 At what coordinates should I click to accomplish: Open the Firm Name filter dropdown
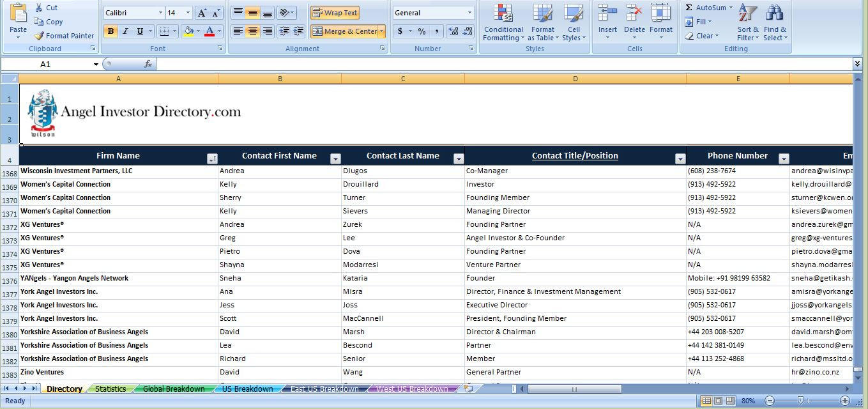[212, 159]
